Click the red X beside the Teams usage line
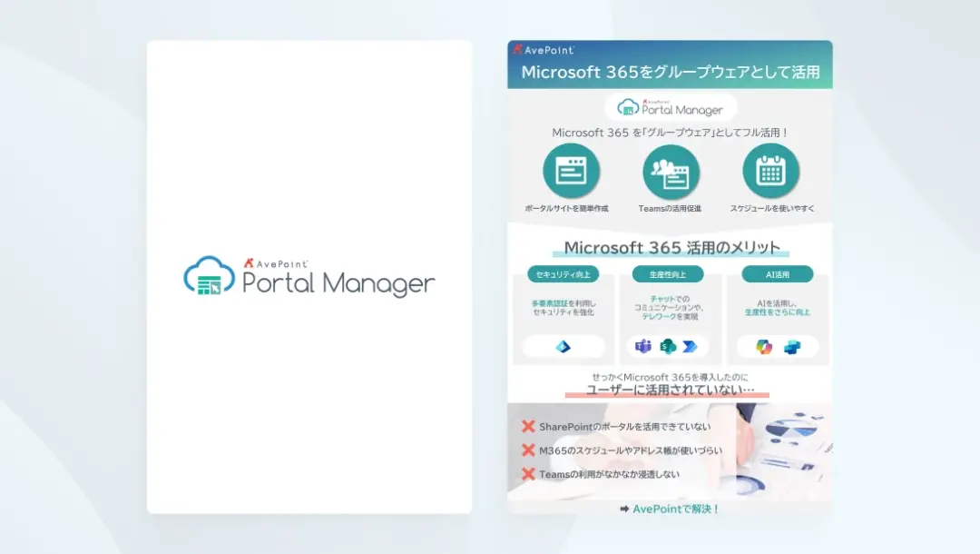The height and width of the screenshot is (554, 980). (x=528, y=474)
